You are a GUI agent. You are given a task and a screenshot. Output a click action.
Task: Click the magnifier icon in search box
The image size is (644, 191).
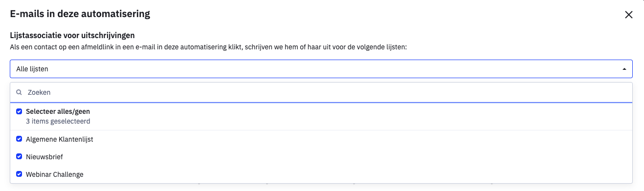19,92
